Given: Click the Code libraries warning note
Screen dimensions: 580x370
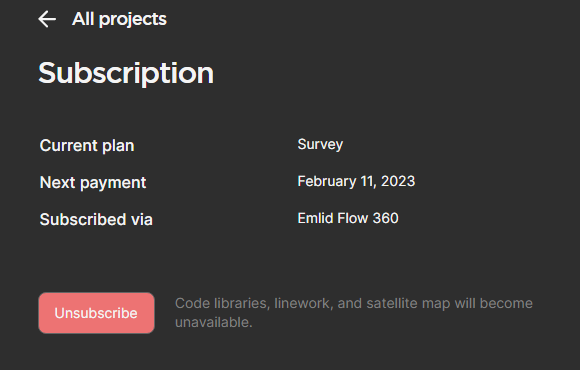Looking at the screenshot, I should tap(354, 313).
